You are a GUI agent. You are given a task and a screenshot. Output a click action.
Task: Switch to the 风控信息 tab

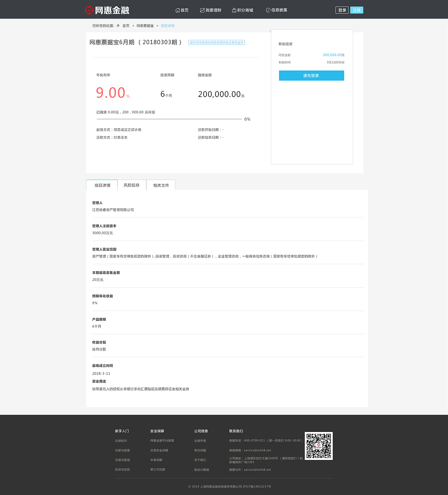(x=132, y=185)
